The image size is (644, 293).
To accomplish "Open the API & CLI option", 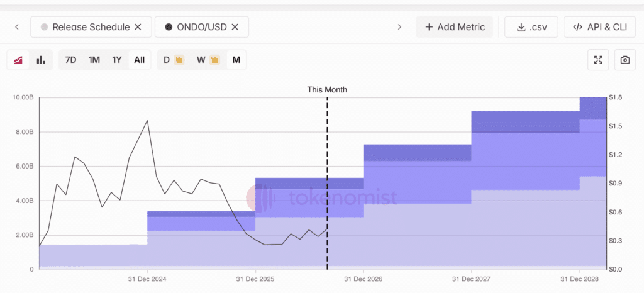I will [x=599, y=27].
